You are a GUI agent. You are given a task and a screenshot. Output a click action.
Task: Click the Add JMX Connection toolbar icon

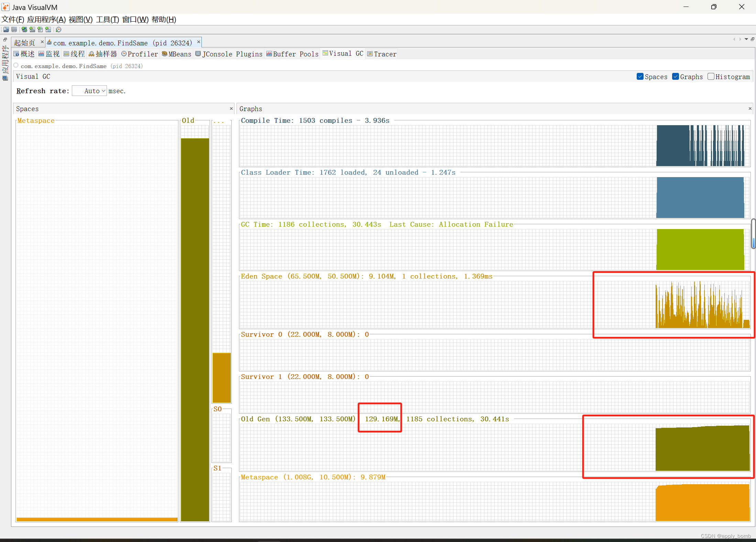[32, 30]
